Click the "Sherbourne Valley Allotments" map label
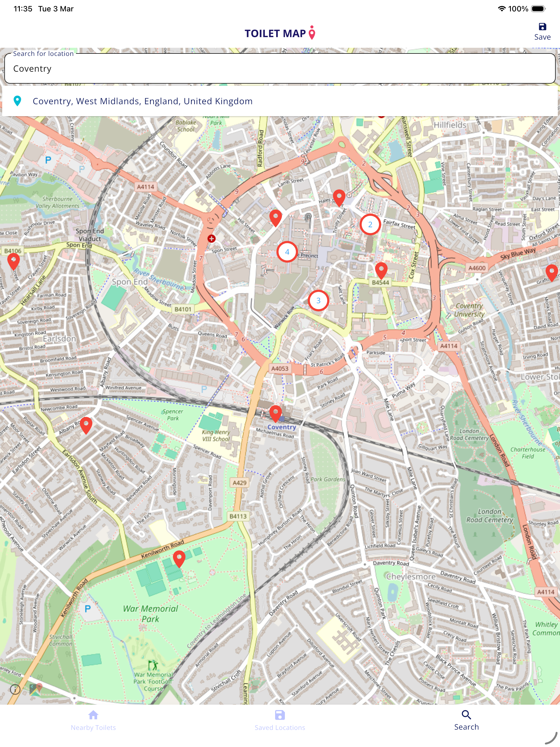Image resolution: width=560 pixels, height=747 pixels. click(58, 202)
